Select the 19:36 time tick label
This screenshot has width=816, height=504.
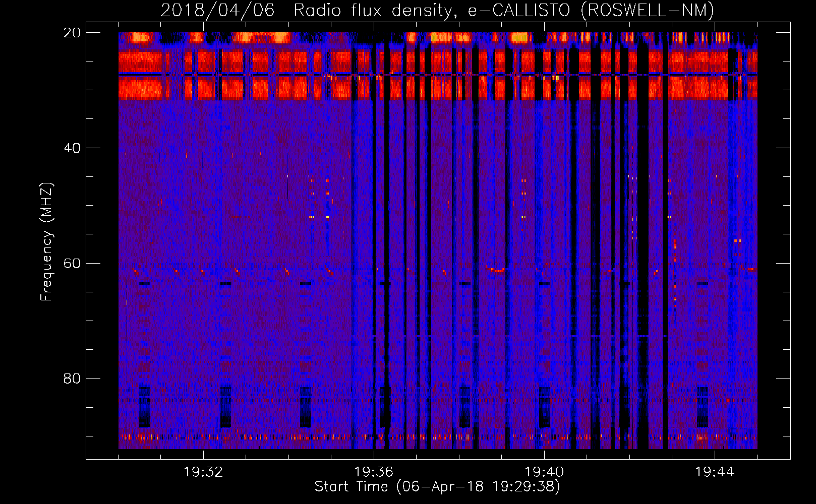[x=374, y=472]
